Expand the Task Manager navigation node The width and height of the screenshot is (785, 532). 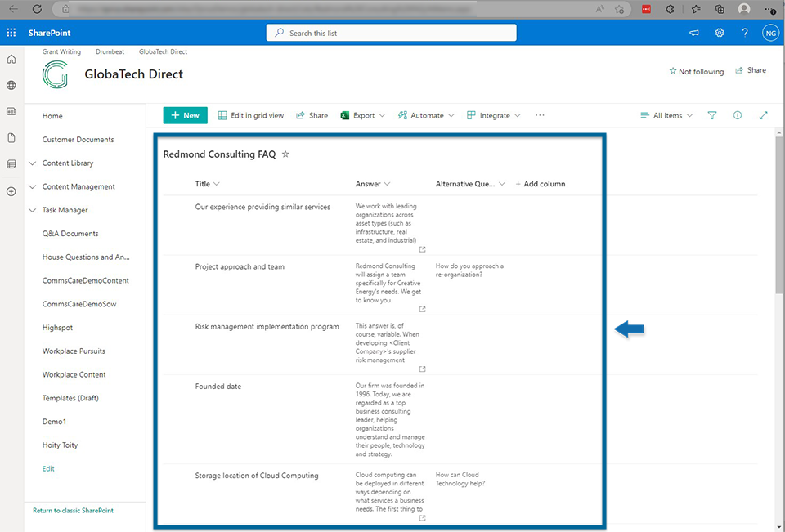pyautogui.click(x=33, y=210)
